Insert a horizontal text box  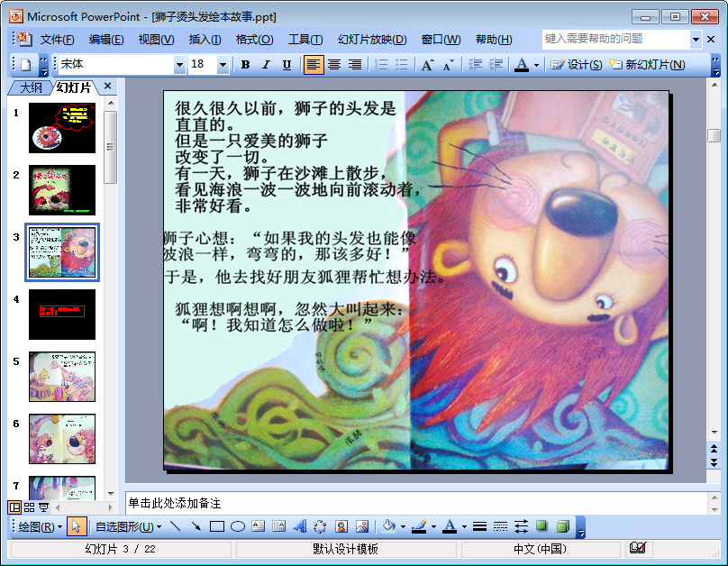(x=259, y=526)
